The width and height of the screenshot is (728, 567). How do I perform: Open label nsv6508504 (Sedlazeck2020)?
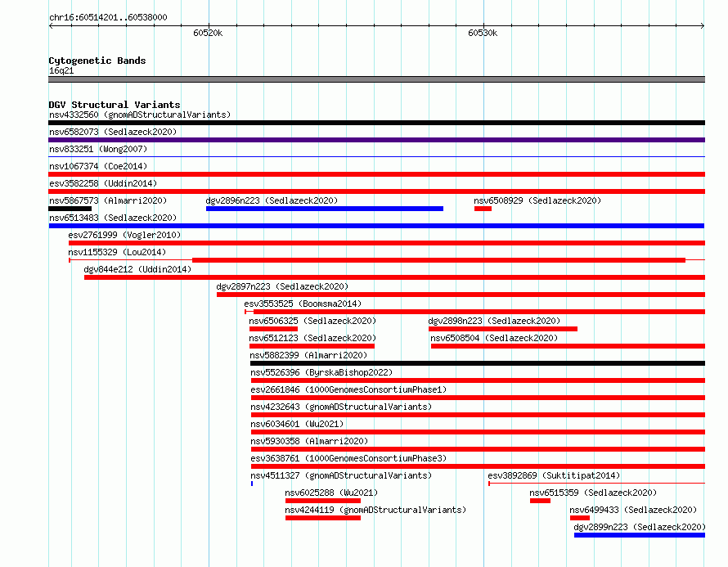click(494, 338)
